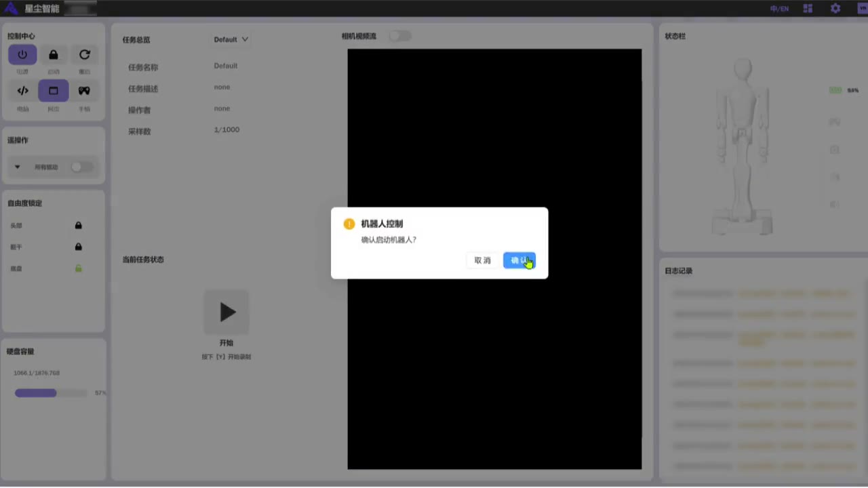The height and width of the screenshot is (488, 868).
Task: Click the 1/1000 sample count value
Action: point(226,129)
